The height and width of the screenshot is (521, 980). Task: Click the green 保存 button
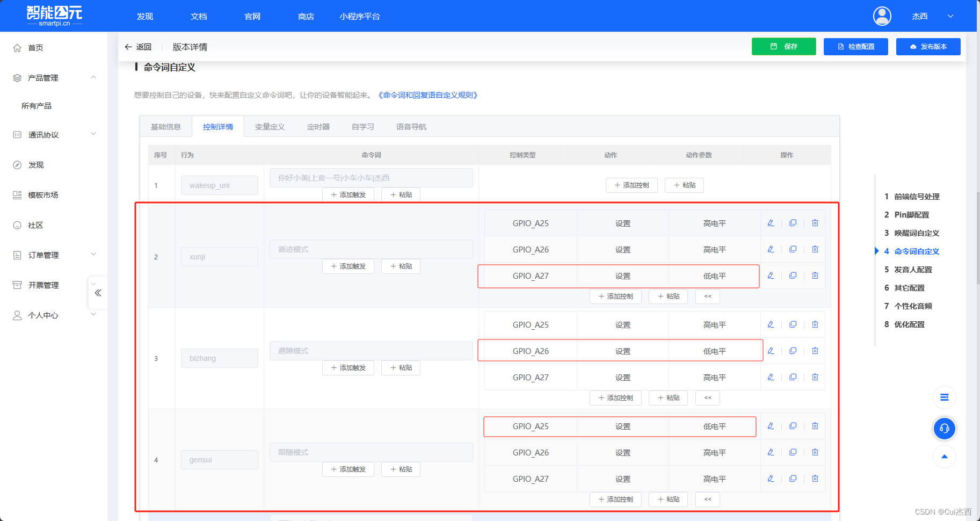783,47
